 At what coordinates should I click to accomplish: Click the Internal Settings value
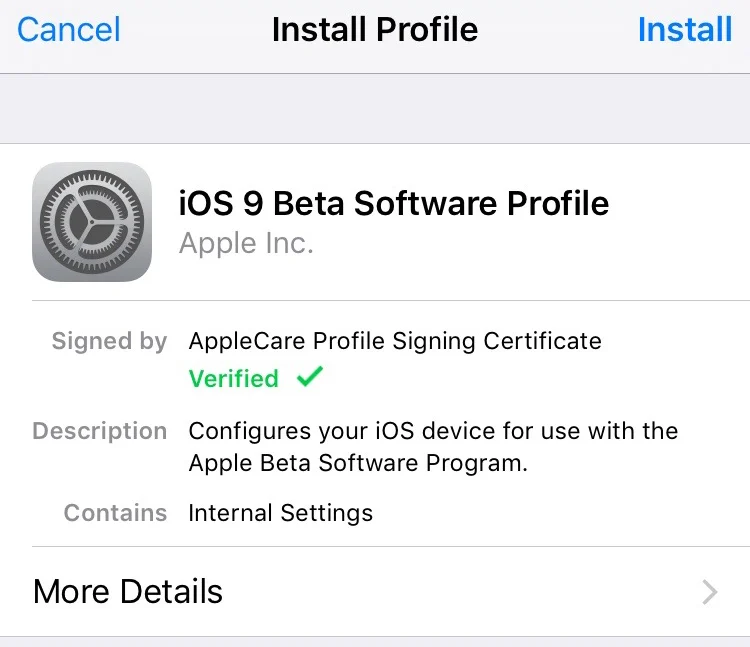point(280,513)
